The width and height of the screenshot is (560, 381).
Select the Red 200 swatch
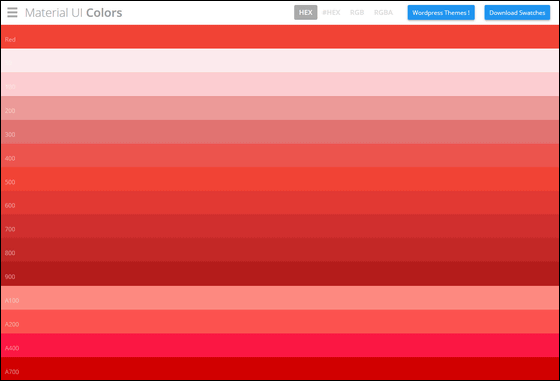280,108
